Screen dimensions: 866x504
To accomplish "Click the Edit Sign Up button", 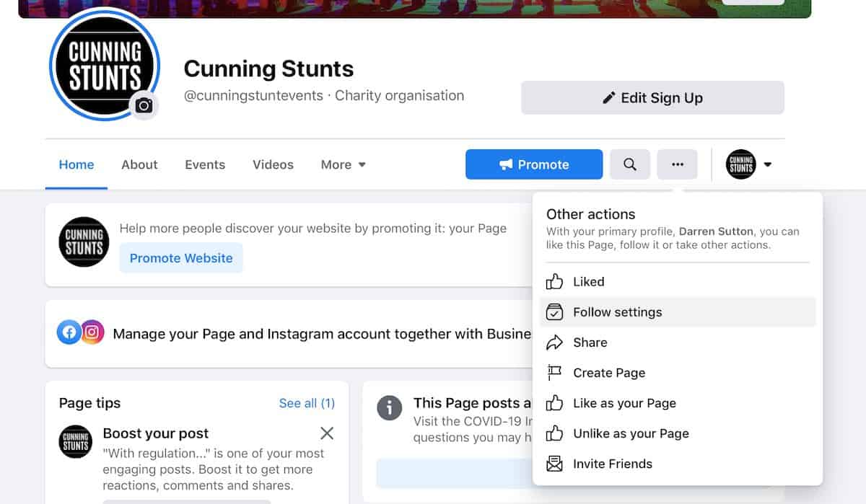I will [x=652, y=98].
